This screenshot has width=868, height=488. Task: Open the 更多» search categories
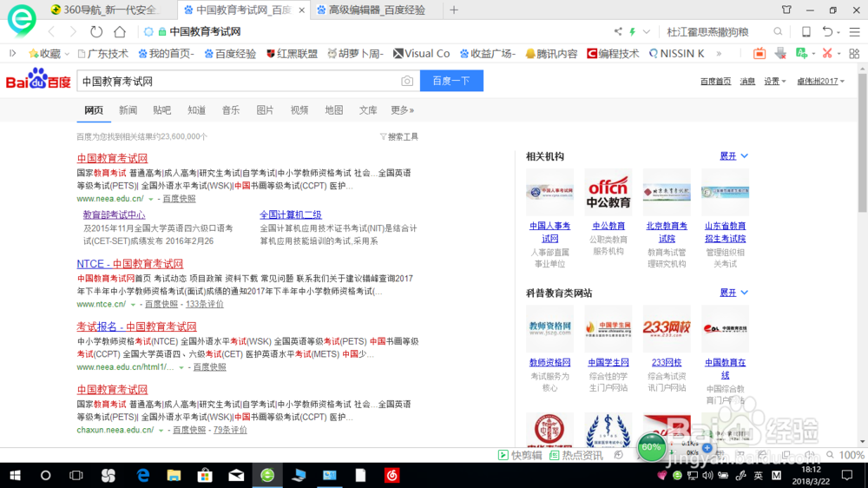coord(403,110)
